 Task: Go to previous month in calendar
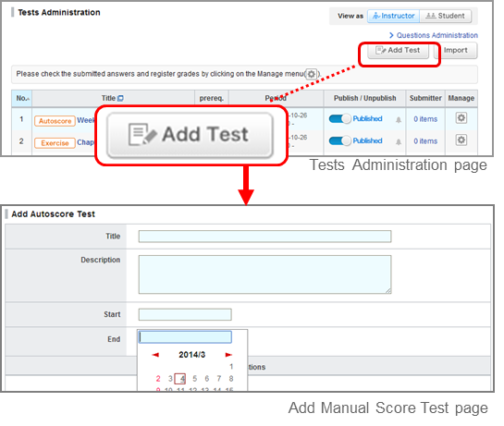pyautogui.click(x=155, y=355)
